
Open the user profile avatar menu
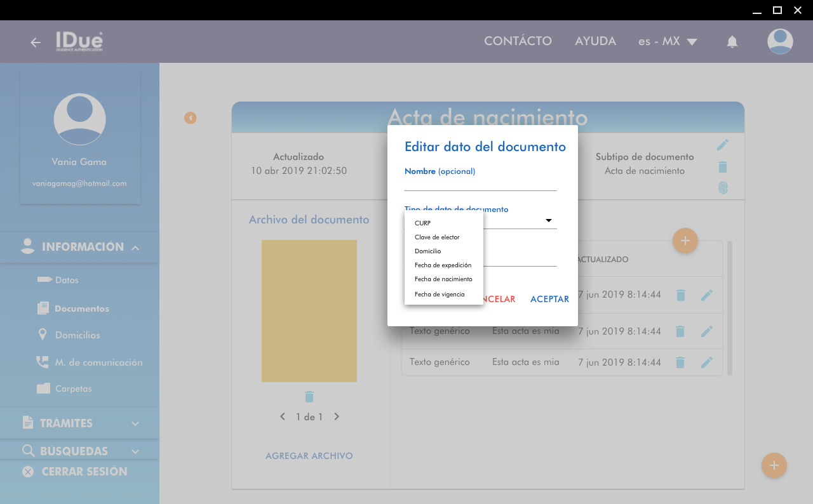click(x=779, y=42)
